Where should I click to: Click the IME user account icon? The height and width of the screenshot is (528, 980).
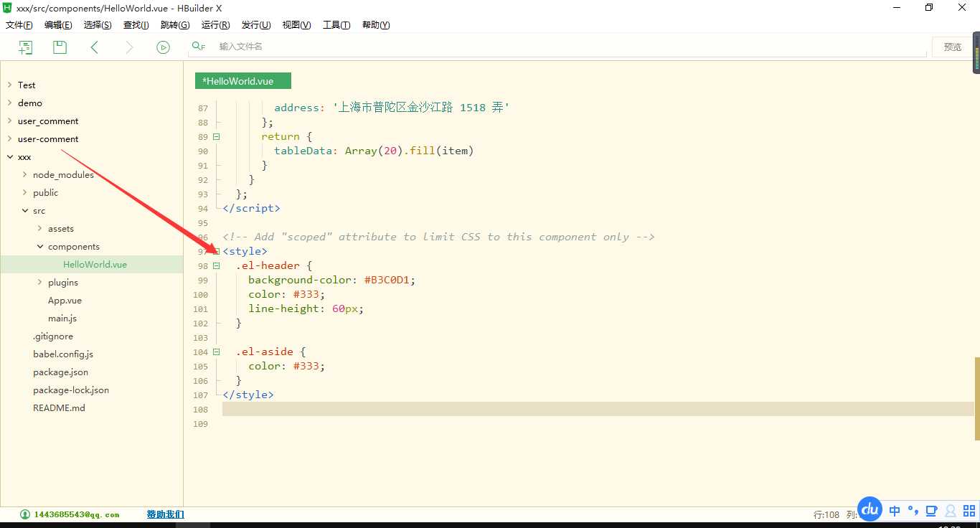[x=951, y=511]
